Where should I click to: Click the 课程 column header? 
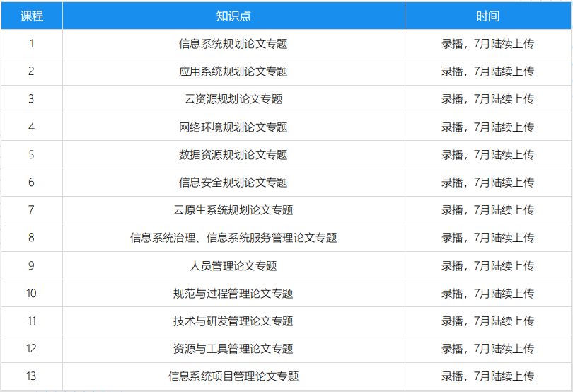point(31,16)
